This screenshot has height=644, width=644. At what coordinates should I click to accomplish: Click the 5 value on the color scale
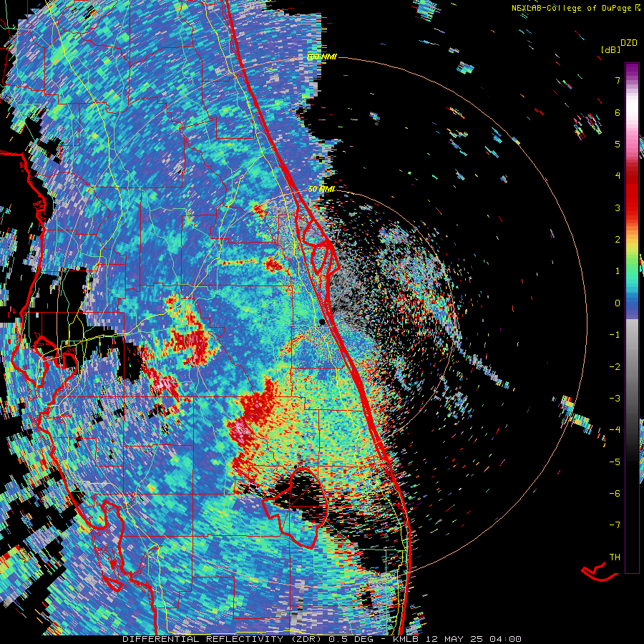pyautogui.click(x=618, y=144)
